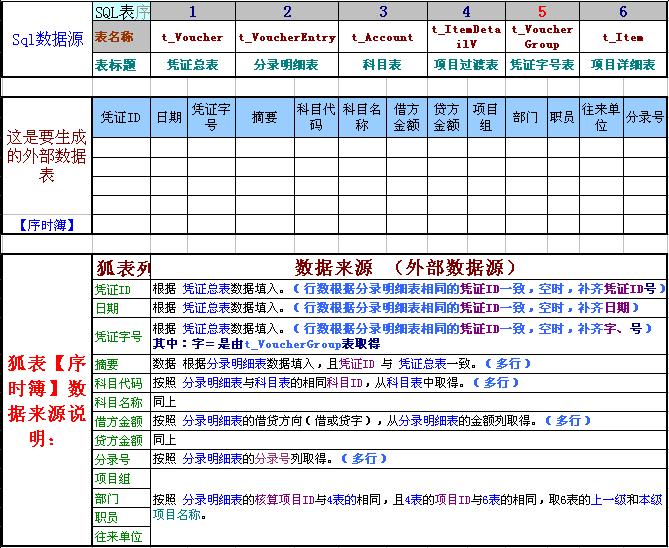The height and width of the screenshot is (548, 669).
Task: Select the t_Voucher table name cell
Action: pyautogui.click(x=193, y=37)
